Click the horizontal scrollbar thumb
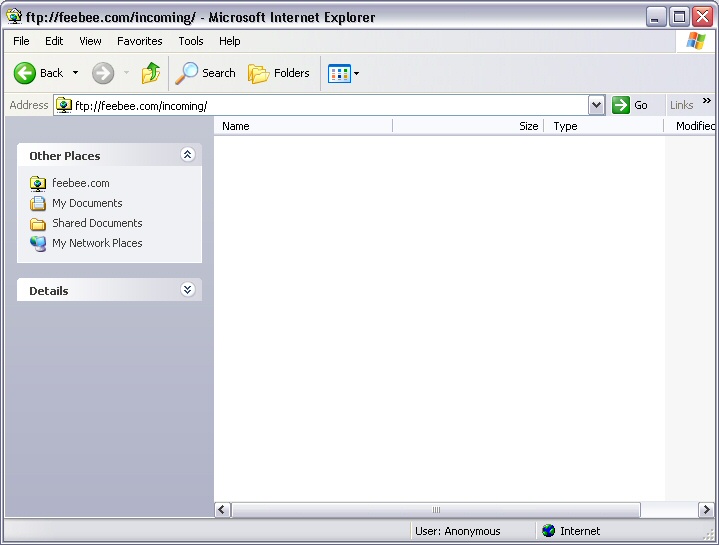 coord(436,510)
